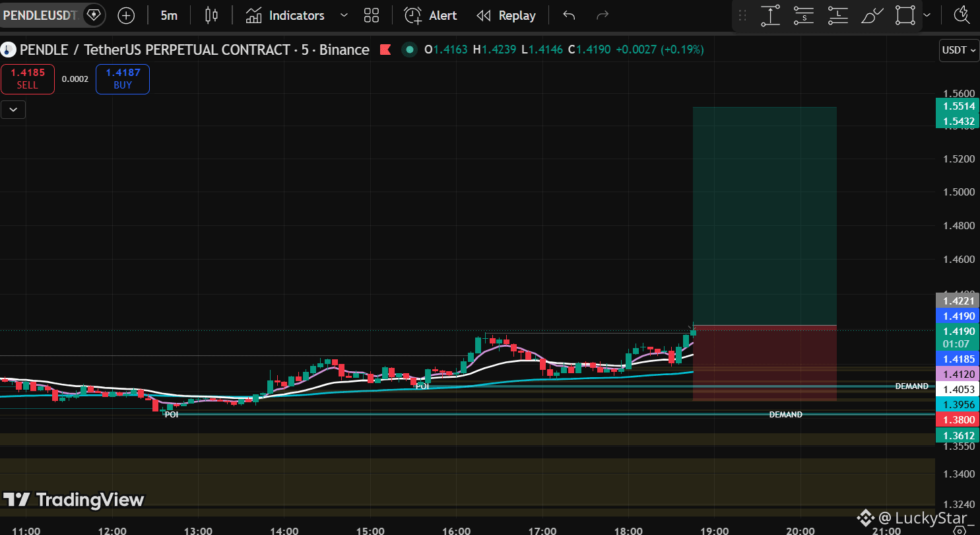Click the red 1.3800 stop price label

click(958, 419)
